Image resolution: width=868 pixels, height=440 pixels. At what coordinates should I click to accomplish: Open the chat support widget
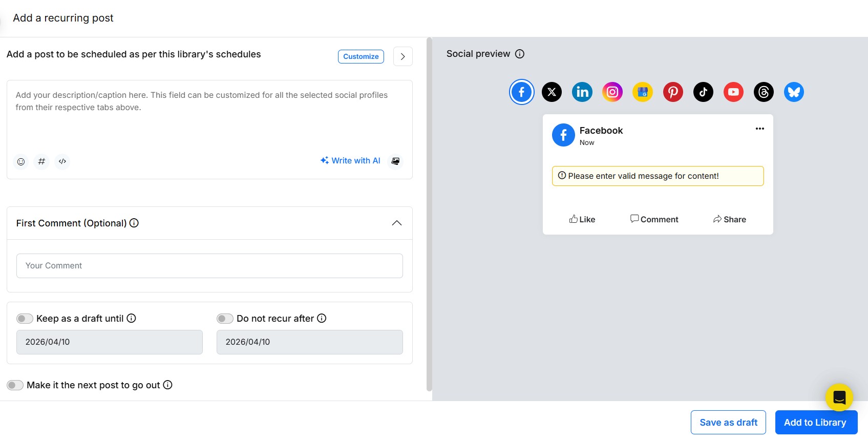click(x=839, y=397)
